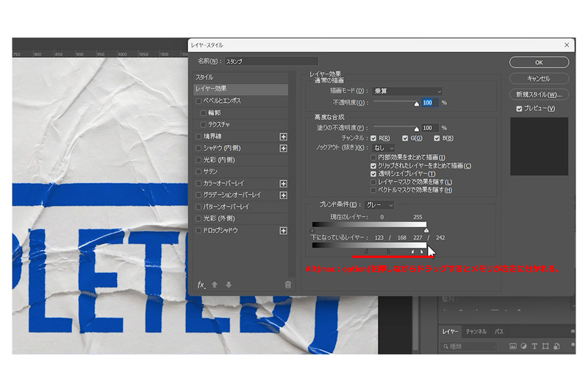Click the smart object filter icon

click(x=556, y=346)
